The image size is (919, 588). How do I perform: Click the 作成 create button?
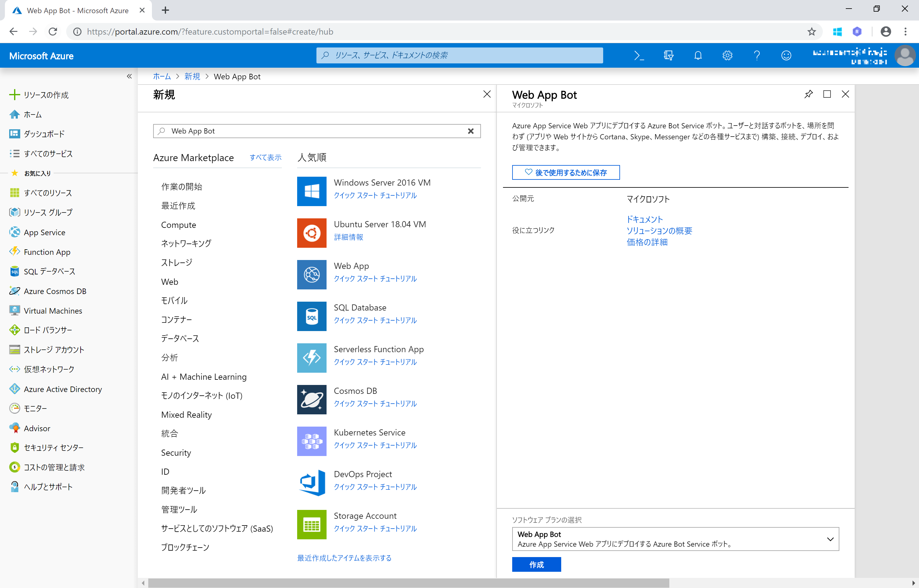click(x=536, y=564)
